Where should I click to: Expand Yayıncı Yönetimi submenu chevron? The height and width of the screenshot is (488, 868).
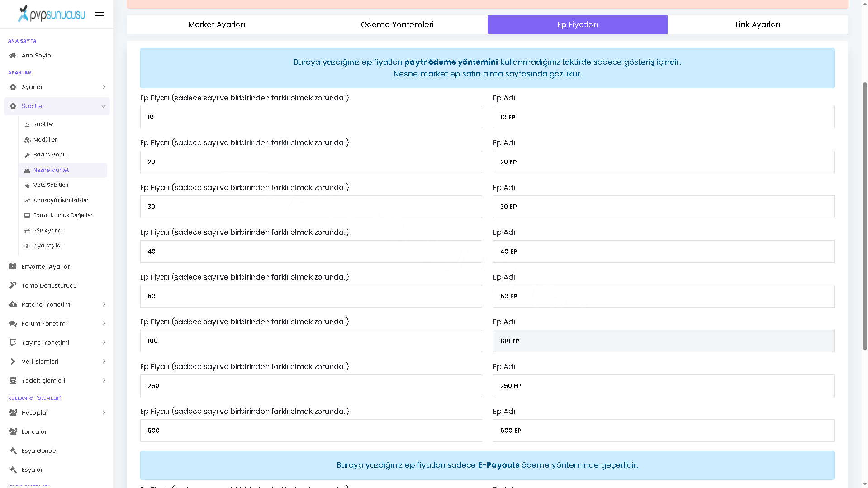click(104, 343)
